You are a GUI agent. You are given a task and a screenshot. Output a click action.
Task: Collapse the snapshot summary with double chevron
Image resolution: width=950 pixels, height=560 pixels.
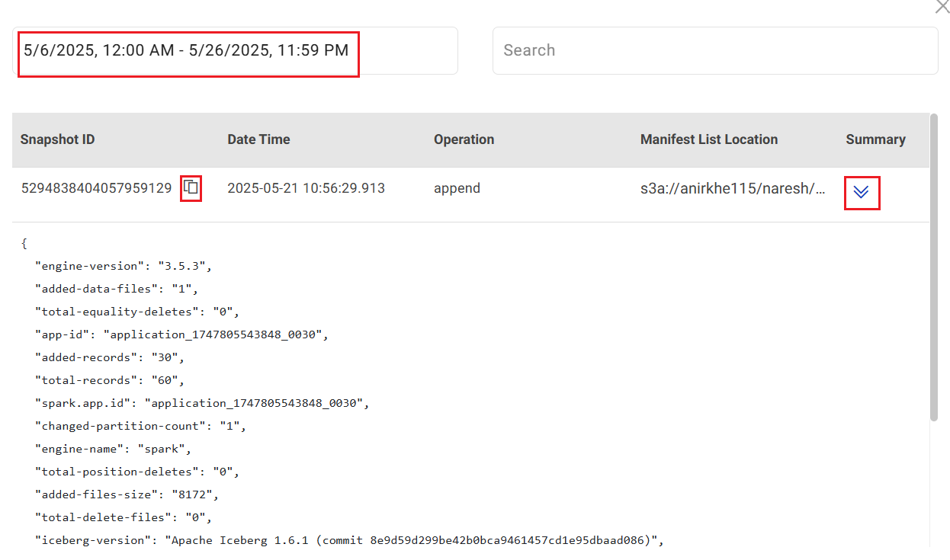[x=861, y=192]
